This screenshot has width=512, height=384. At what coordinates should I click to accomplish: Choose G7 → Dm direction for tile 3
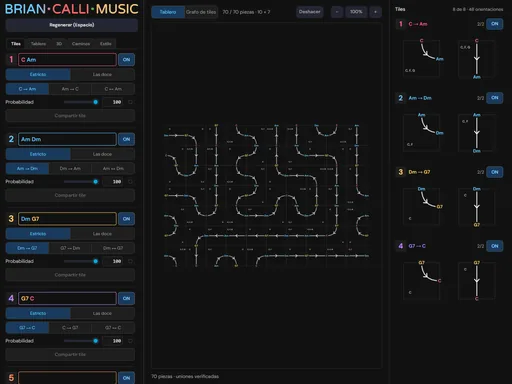pos(70,248)
